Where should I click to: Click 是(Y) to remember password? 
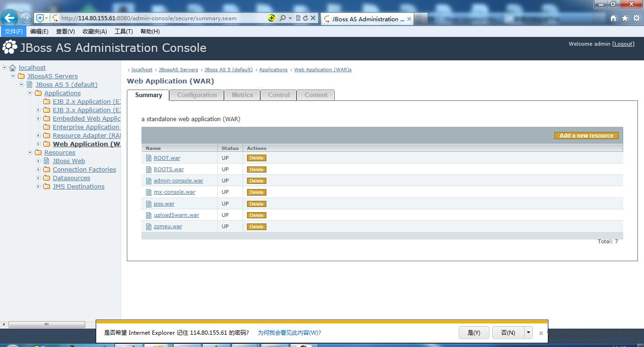pyautogui.click(x=474, y=332)
